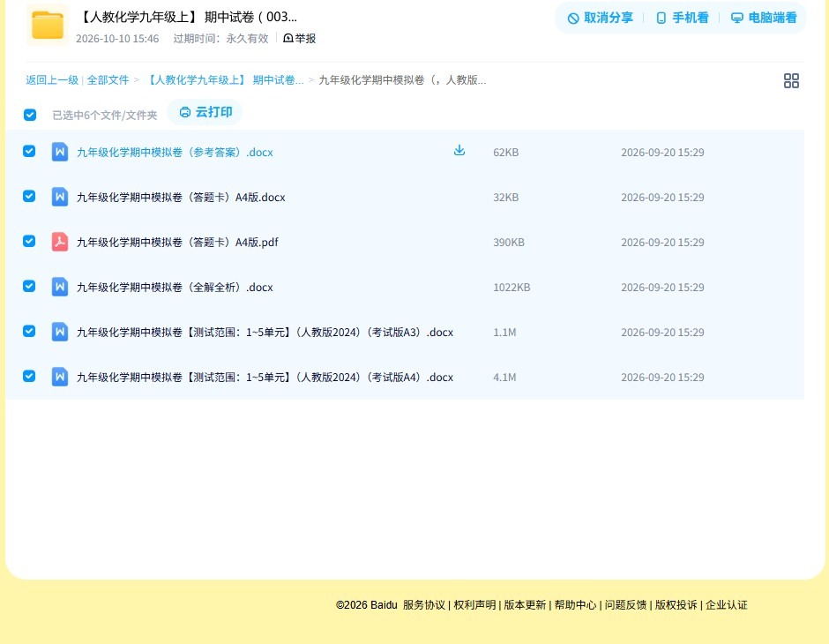Viewport: 829px width, 644px height.
Task: Open the 考试版A3 docx file name
Action: tap(265, 332)
